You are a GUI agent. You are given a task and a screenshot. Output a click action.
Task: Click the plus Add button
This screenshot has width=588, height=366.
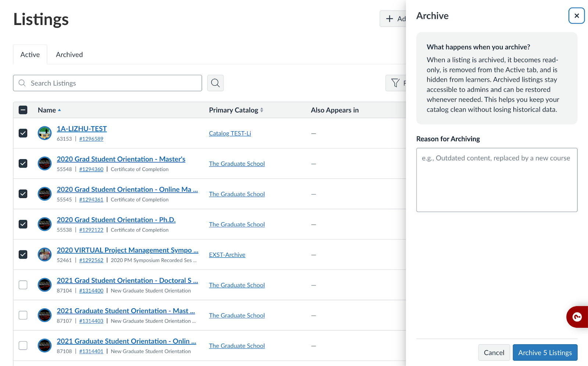pyautogui.click(x=393, y=19)
